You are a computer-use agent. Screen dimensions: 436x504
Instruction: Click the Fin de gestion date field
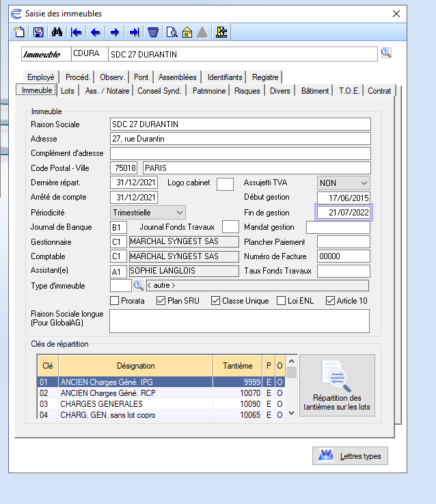click(344, 213)
